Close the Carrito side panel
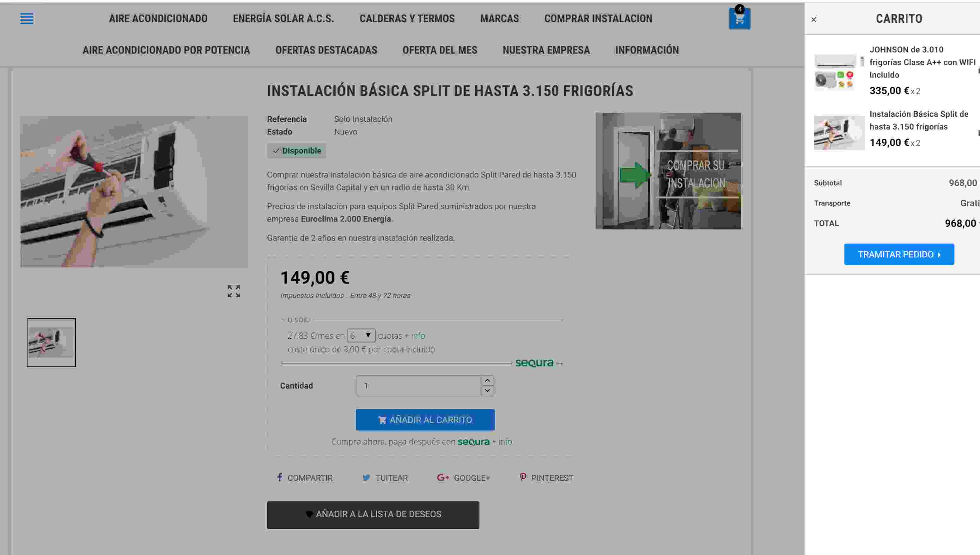This screenshot has height=555, width=980. pyautogui.click(x=814, y=20)
